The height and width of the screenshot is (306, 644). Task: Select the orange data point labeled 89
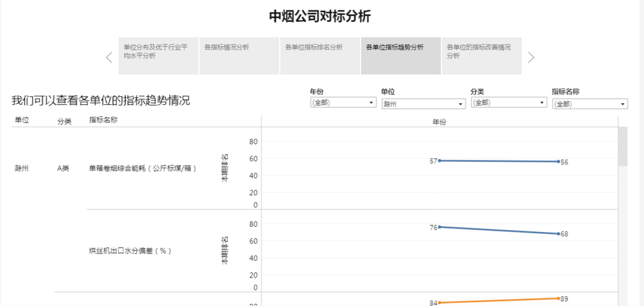[558, 298]
